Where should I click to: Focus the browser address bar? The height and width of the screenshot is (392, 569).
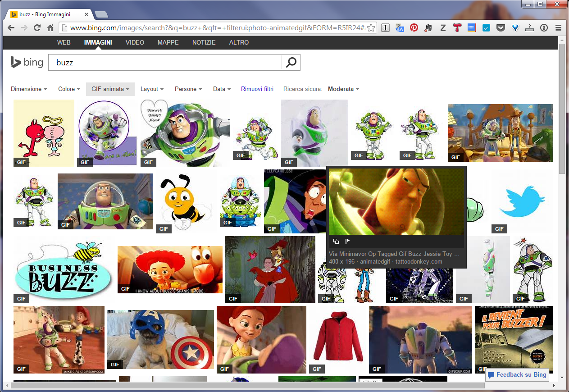(x=218, y=28)
